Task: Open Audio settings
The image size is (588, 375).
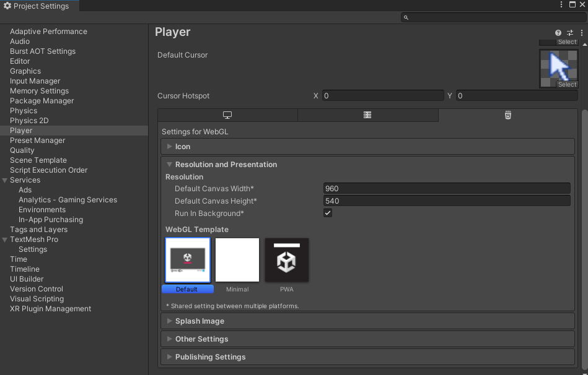Action: tap(20, 41)
